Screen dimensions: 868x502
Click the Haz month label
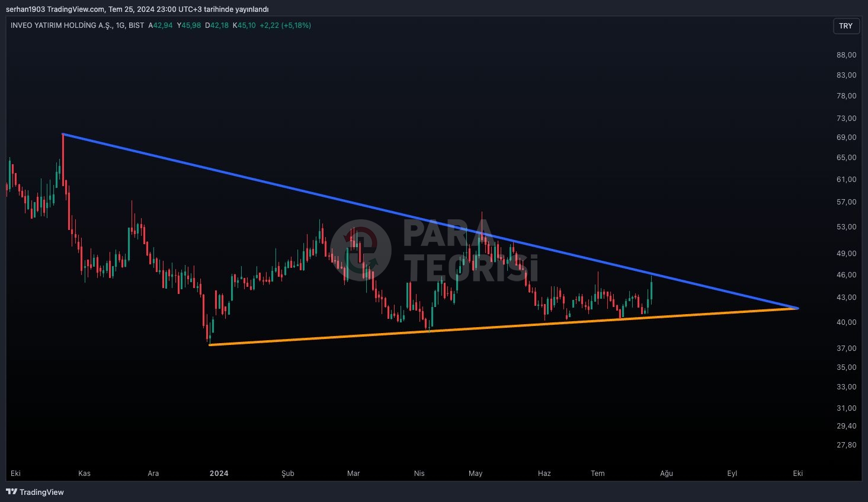click(544, 473)
